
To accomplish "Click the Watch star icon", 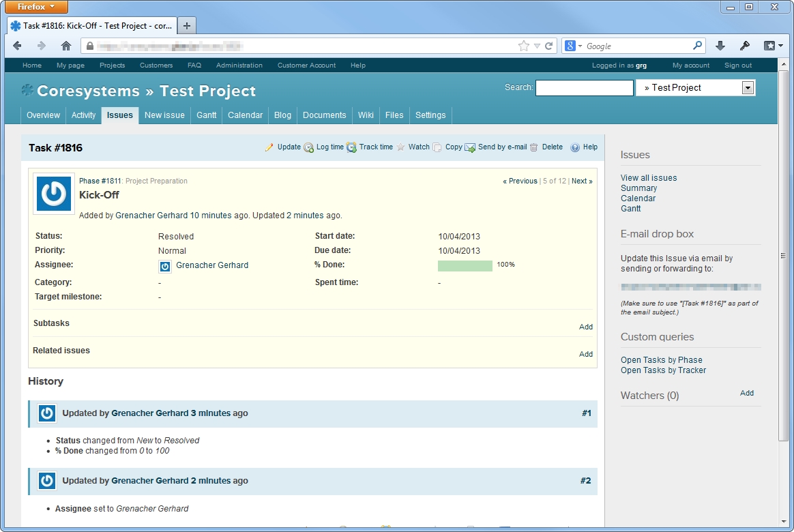I will coord(400,147).
